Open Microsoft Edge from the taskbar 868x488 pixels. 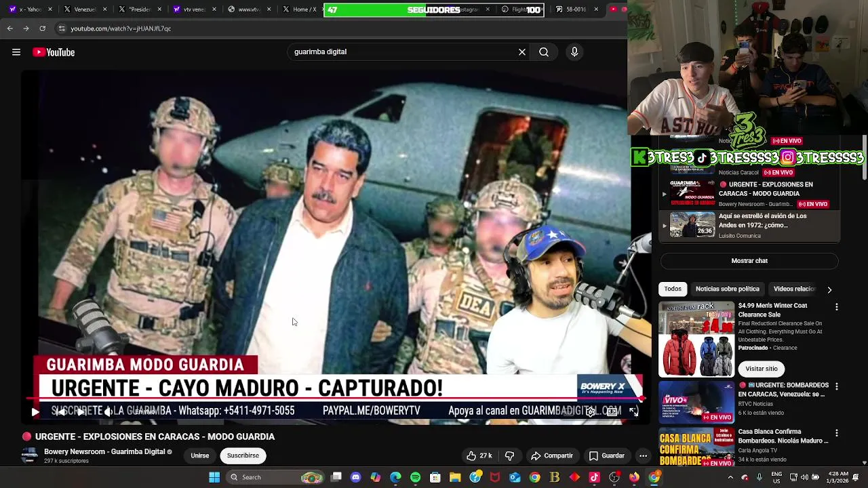[395, 477]
